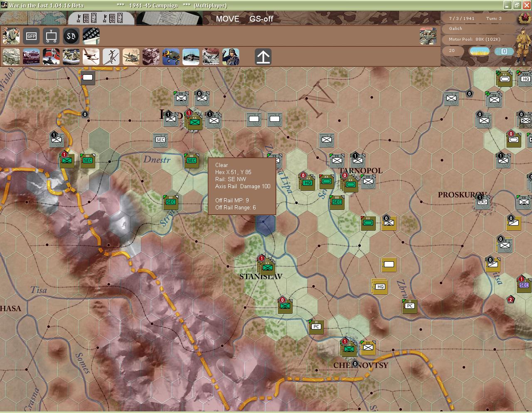The width and height of the screenshot is (532, 413).
Task: Open the map thumbnail tab
Action: tap(33, 18)
